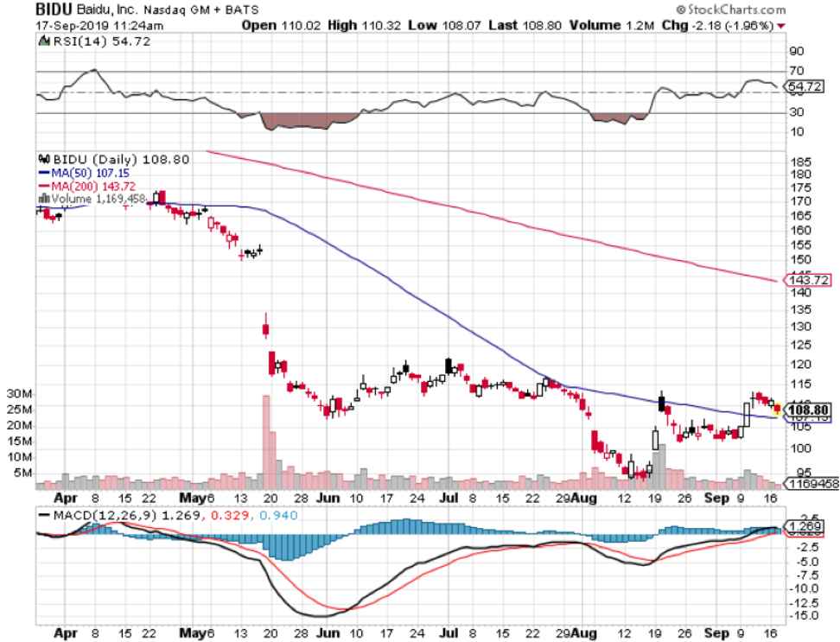Click the 'MA(50) 107.15' legend text
This screenshot has height=642, width=840.
pyautogui.click(x=90, y=173)
